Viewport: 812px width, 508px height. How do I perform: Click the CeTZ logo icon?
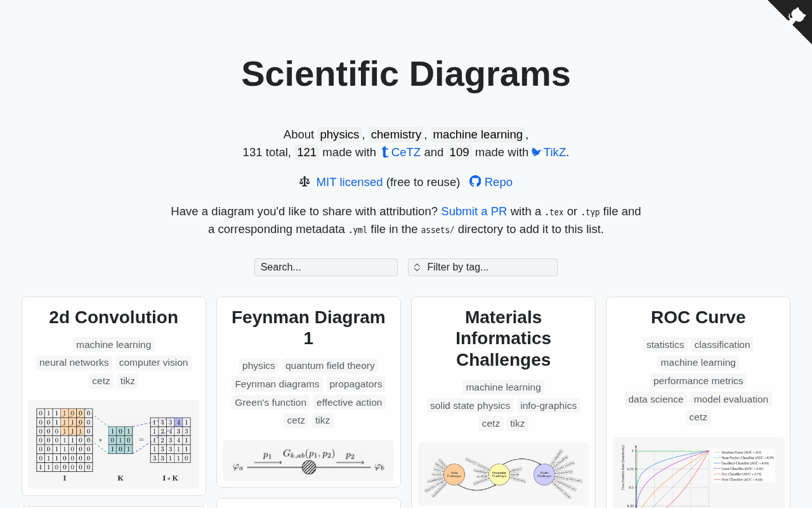pyautogui.click(x=384, y=152)
